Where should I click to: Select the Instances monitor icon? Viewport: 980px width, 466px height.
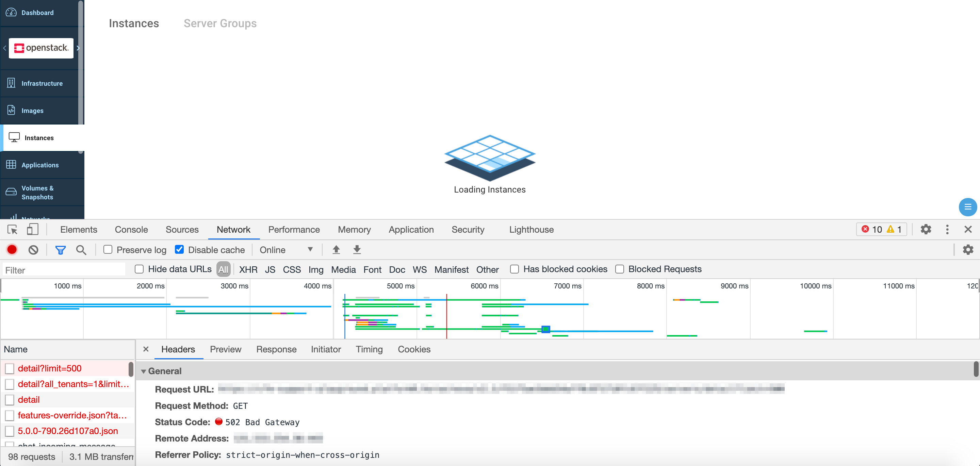pos(14,137)
